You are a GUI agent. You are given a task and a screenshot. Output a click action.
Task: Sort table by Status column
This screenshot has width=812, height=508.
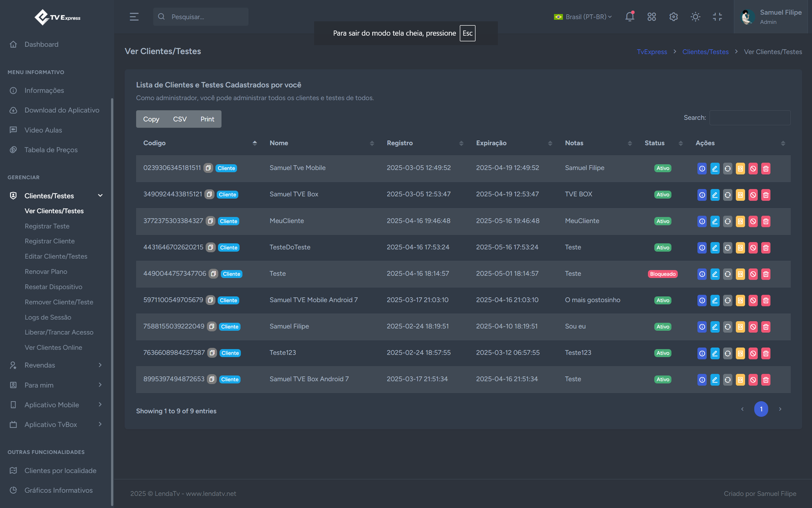pyautogui.click(x=663, y=143)
